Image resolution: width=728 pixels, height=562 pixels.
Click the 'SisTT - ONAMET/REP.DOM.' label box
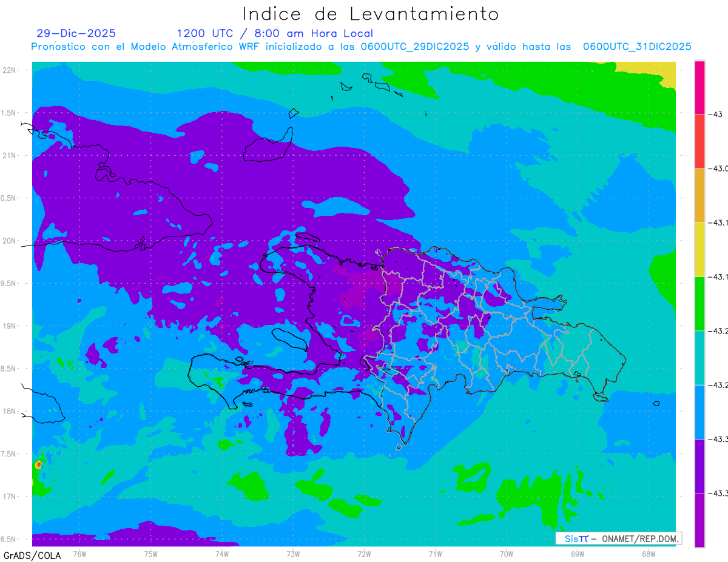619,538
